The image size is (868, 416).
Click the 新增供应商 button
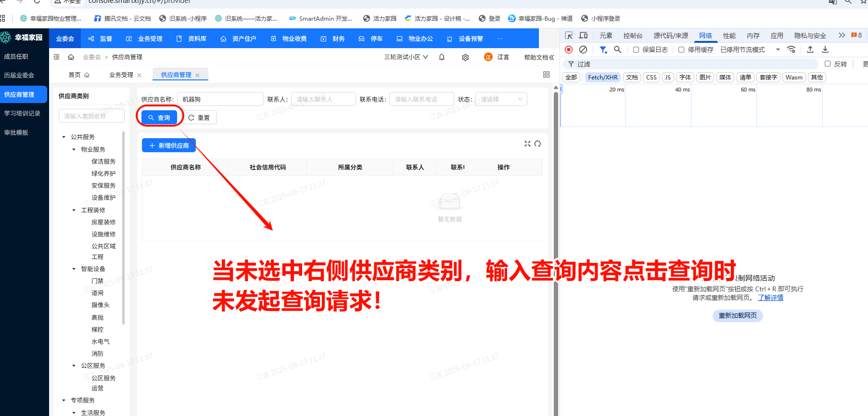(x=168, y=145)
